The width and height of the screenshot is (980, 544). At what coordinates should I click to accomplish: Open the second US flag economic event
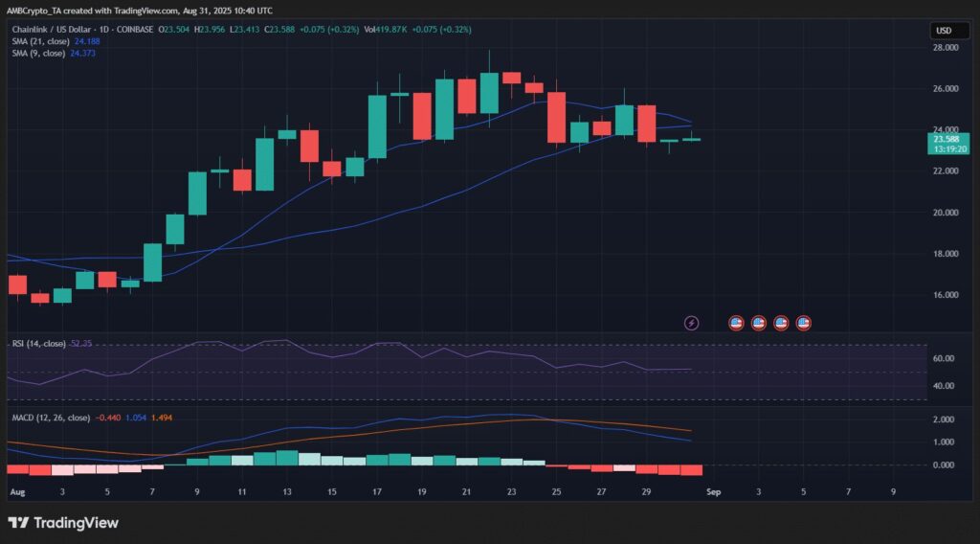click(x=758, y=323)
